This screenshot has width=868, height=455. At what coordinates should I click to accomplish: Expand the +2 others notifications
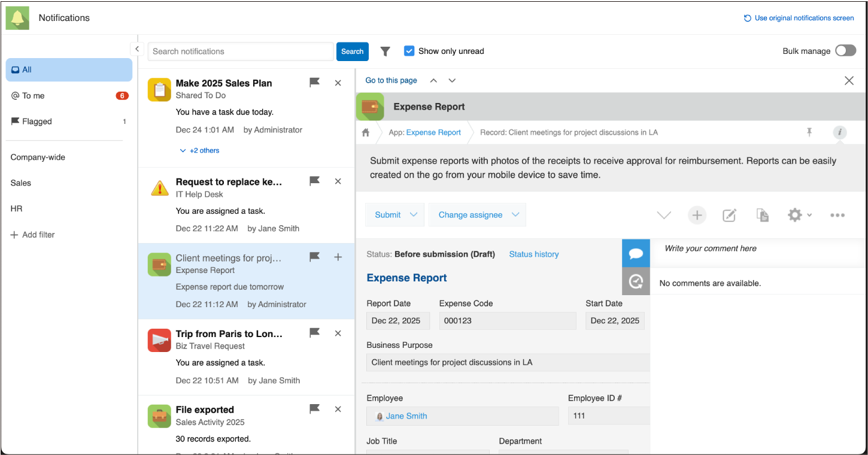[x=200, y=150]
